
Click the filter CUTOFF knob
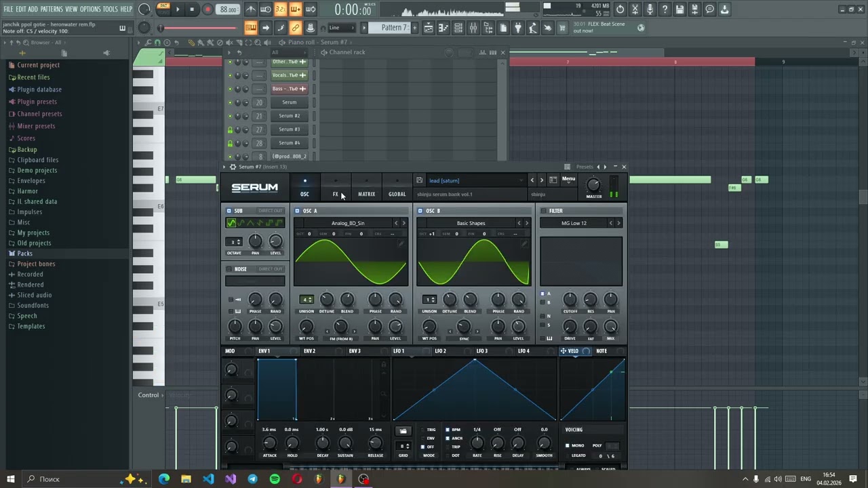pos(570,300)
